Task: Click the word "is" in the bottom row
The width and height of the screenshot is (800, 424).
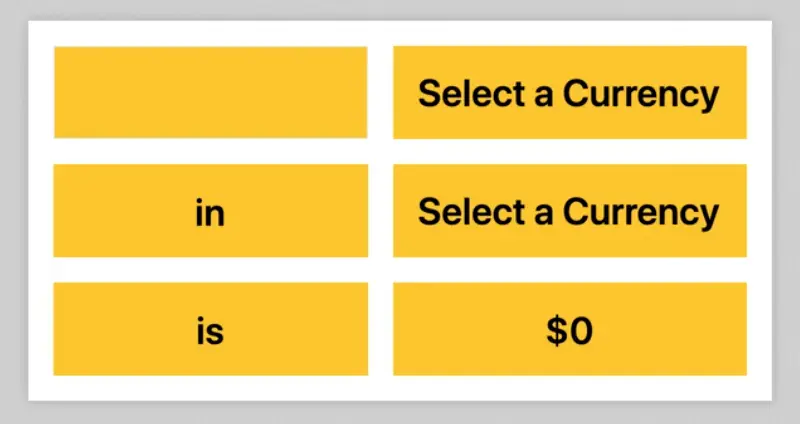Action: pyautogui.click(x=210, y=331)
